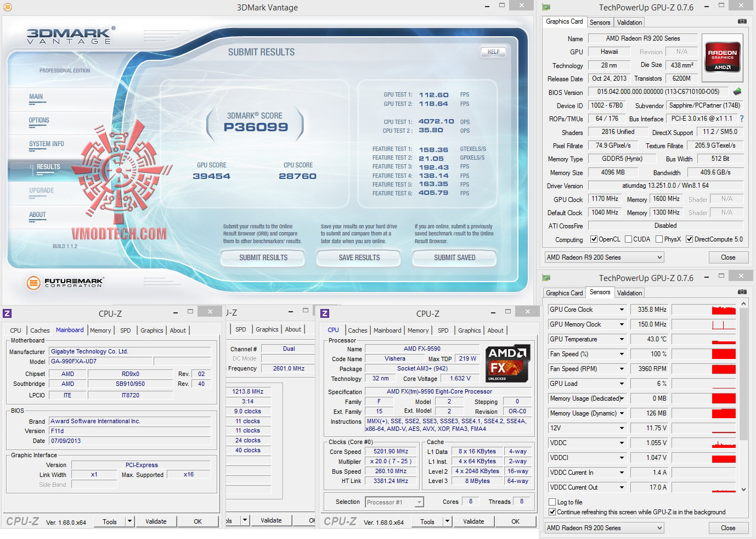Click Close in the top GPU-Z window
Screen dimensions: 756x539
[728, 257]
